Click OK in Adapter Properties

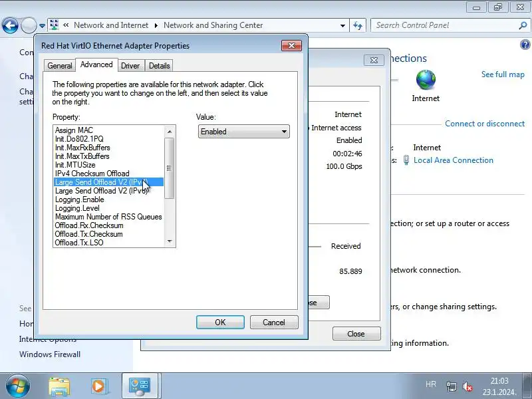click(220, 322)
